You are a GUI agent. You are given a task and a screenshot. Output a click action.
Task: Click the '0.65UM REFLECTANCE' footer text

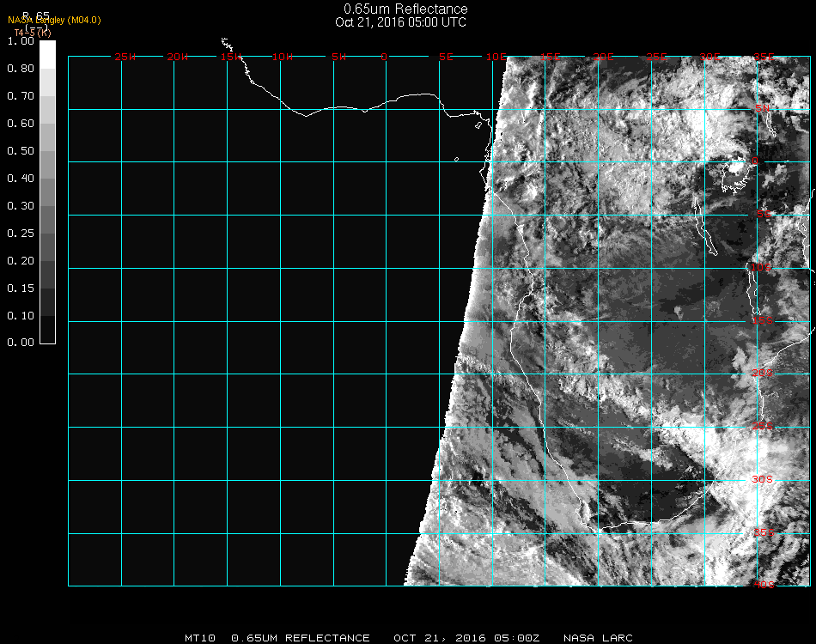point(301,638)
